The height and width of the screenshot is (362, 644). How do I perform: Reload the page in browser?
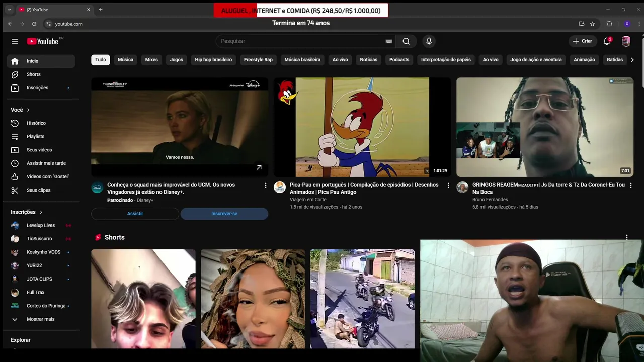click(x=34, y=24)
